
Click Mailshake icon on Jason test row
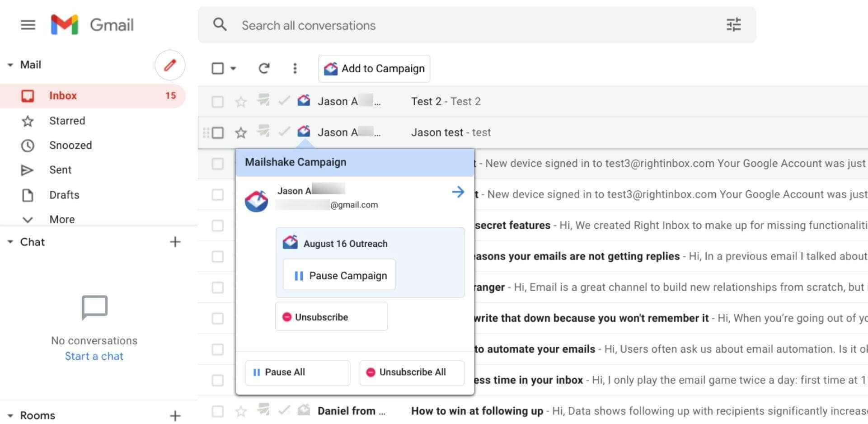tap(304, 132)
